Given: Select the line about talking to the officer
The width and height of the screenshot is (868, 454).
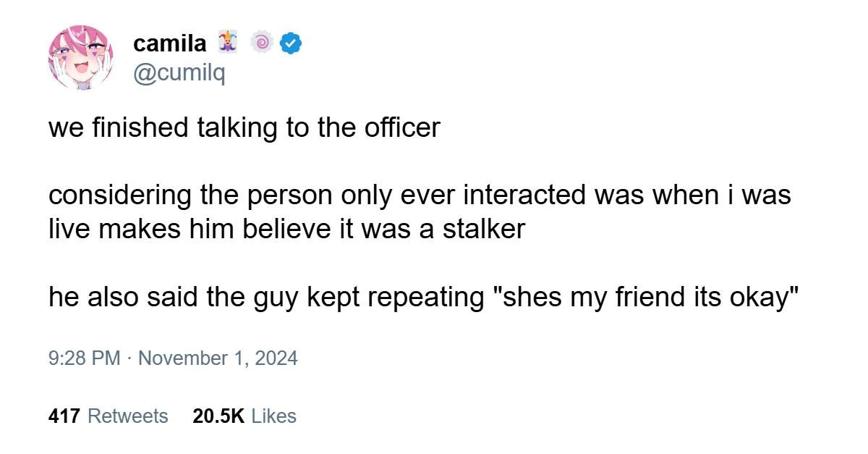Looking at the screenshot, I should click(x=244, y=128).
